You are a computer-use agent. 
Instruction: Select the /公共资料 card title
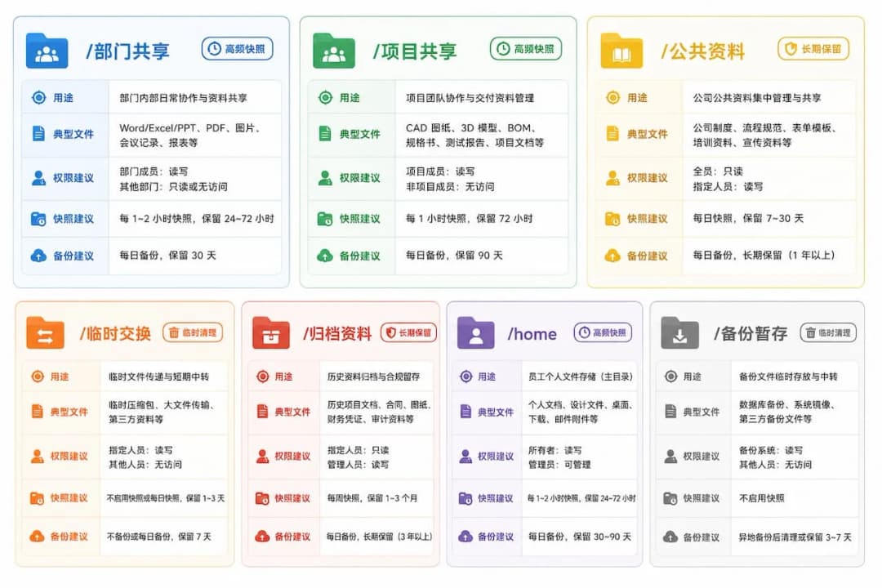click(703, 51)
